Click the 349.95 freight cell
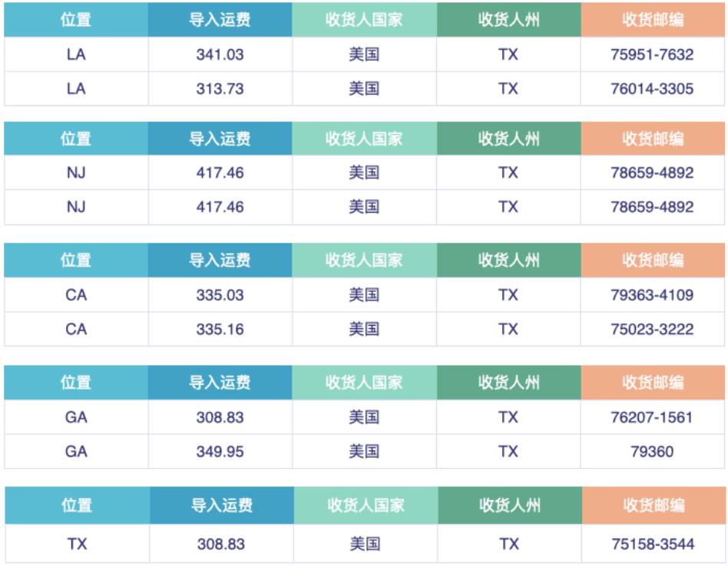 pyautogui.click(x=220, y=451)
